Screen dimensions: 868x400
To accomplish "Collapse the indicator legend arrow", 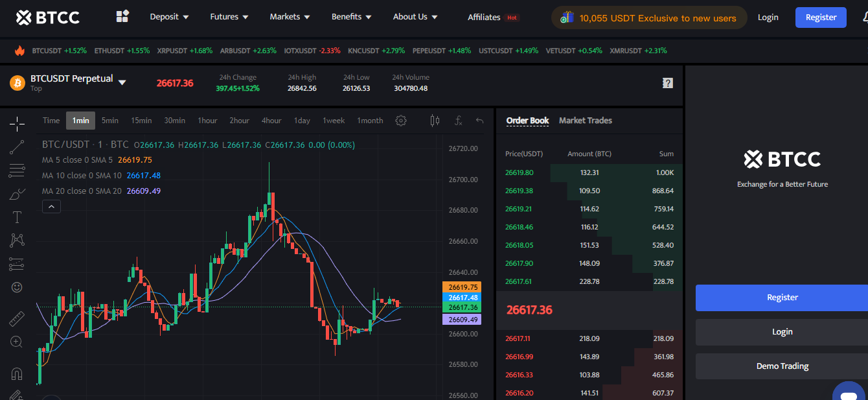I will tap(51, 207).
